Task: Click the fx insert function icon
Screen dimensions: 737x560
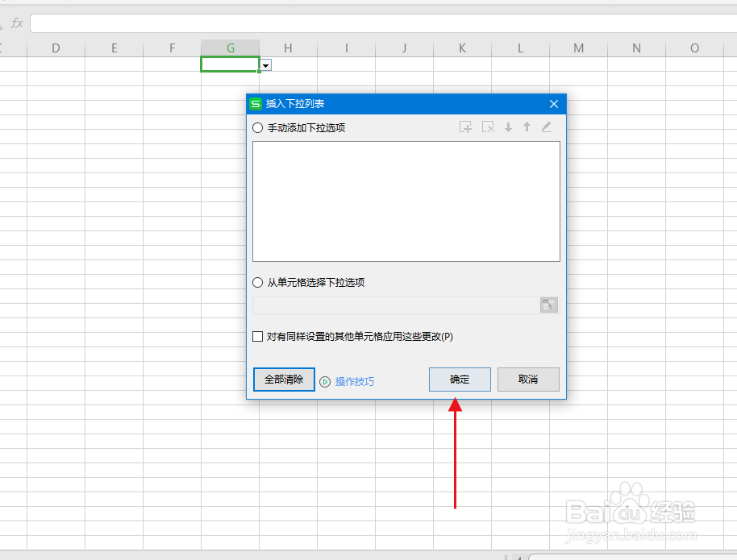Action: point(17,23)
